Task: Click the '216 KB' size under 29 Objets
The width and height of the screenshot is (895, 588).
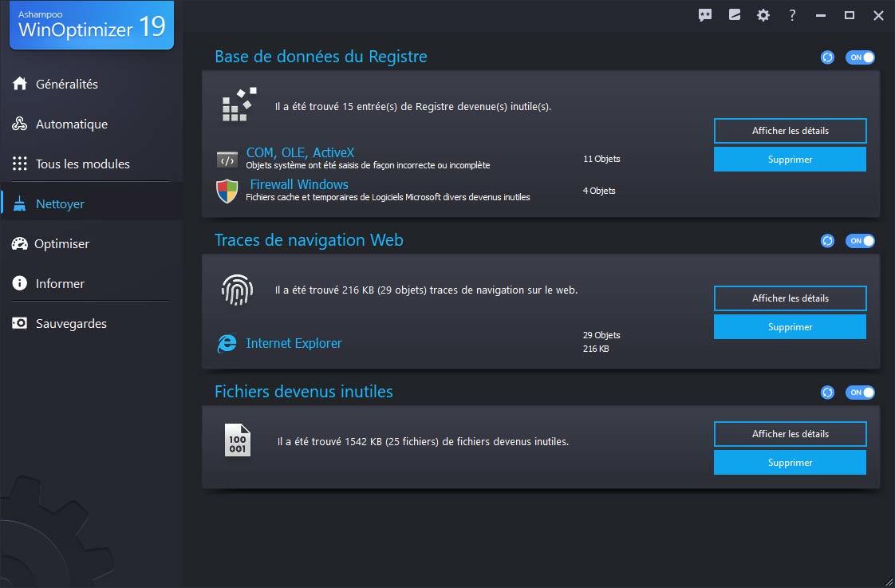Action: [596, 348]
